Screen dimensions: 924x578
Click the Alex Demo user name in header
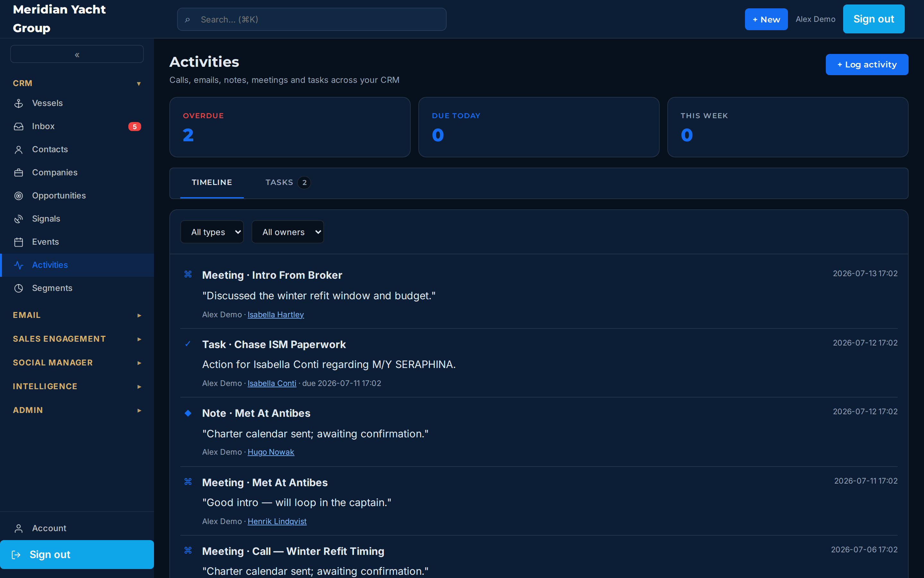tap(815, 19)
